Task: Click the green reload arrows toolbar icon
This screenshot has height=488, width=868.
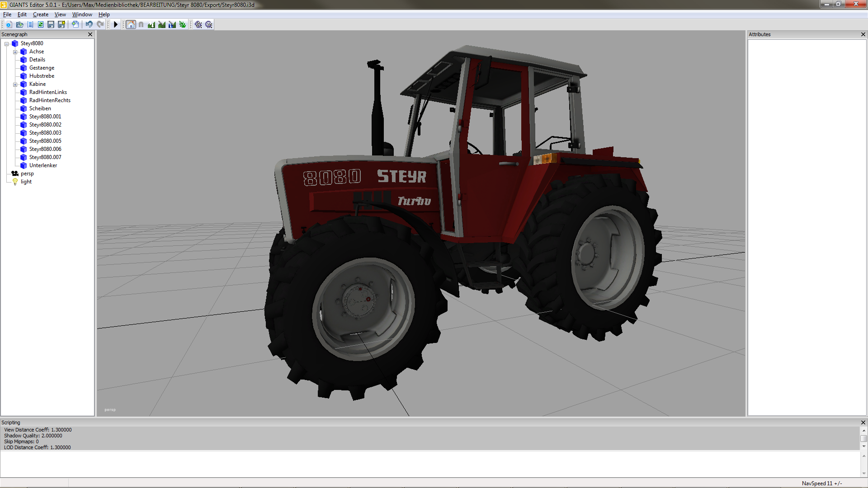Action: [x=41, y=24]
